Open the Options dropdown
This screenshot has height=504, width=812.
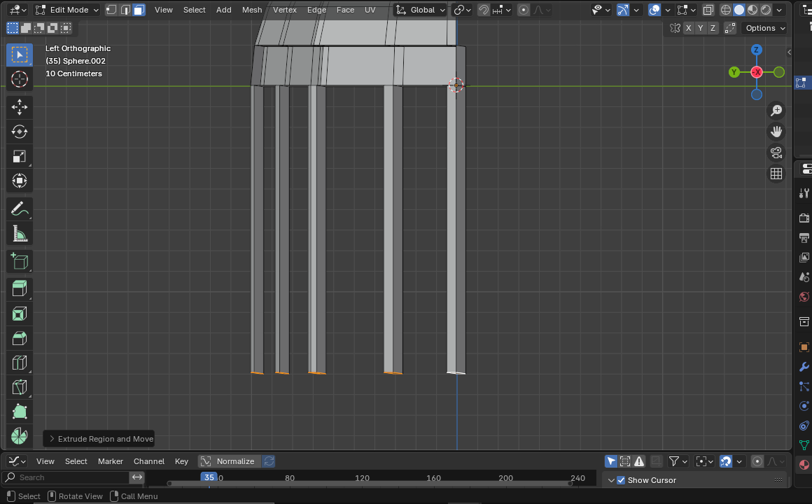point(764,28)
